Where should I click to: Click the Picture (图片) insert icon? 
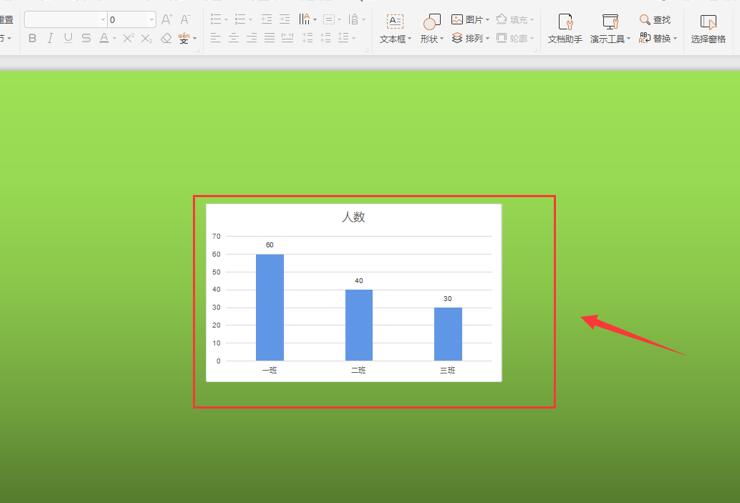pos(470,19)
